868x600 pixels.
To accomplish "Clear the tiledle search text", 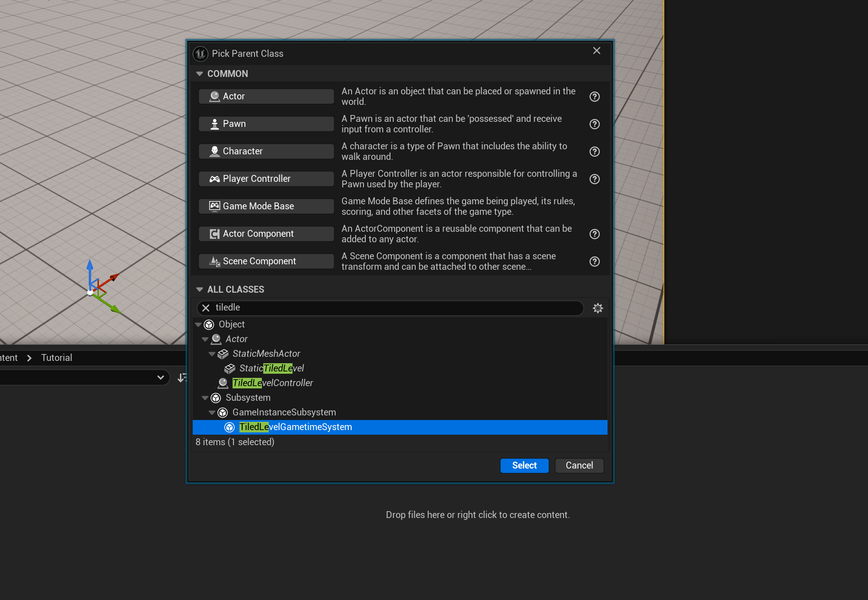I will coord(206,308).
